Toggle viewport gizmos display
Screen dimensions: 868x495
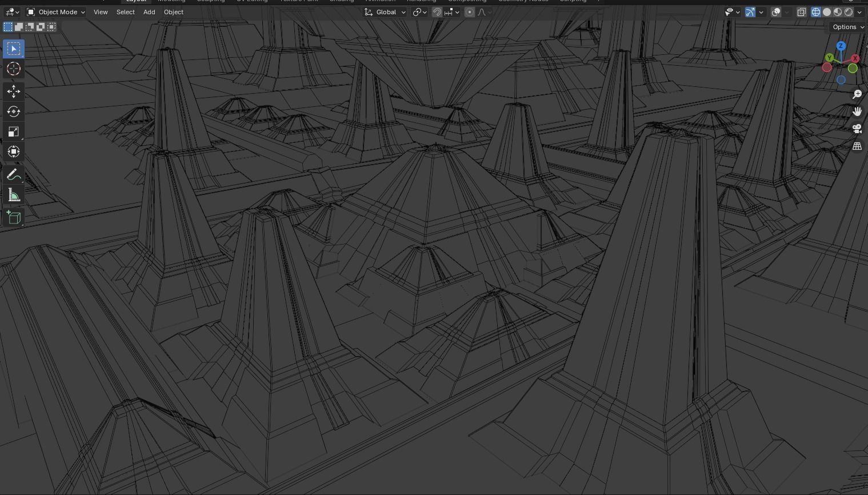750,12
